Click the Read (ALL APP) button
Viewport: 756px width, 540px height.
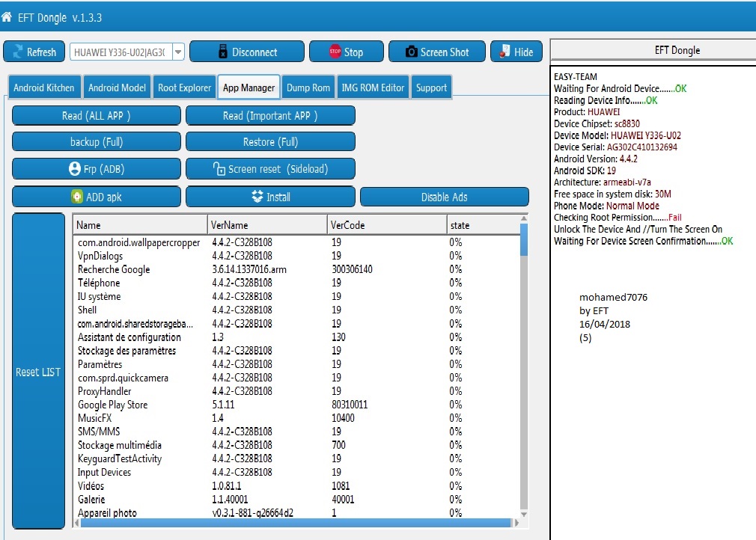click(97, 116)
